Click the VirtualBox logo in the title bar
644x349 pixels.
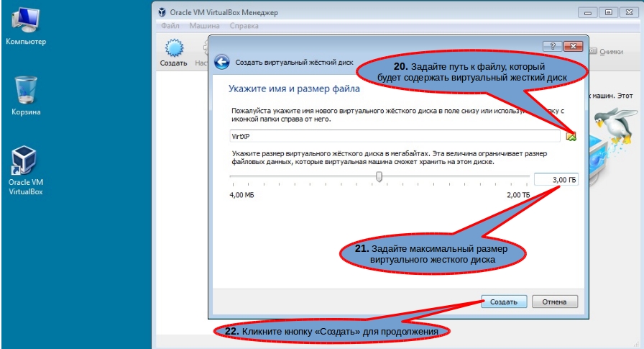click(162, 12)
